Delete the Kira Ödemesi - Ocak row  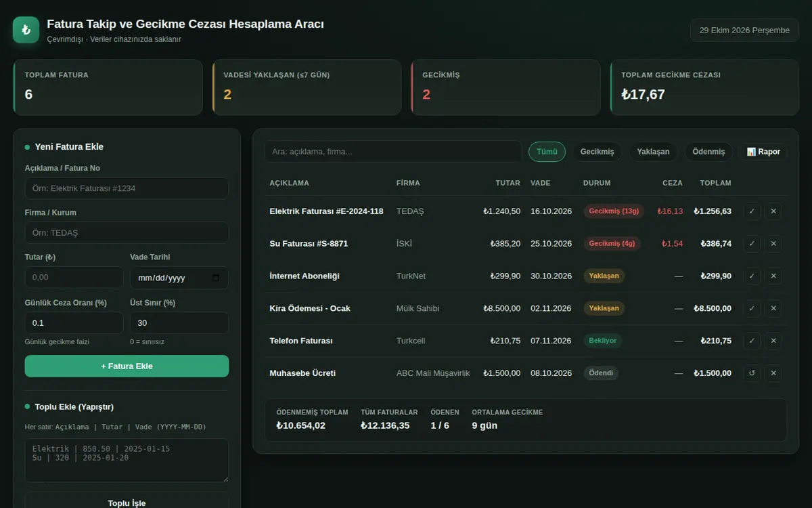773,309
